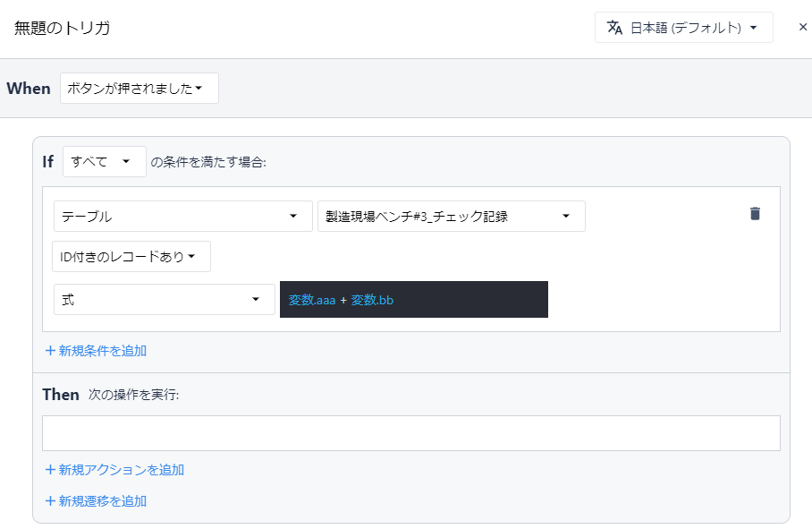Open the すべて condition-match dropdown

[105, 162]
